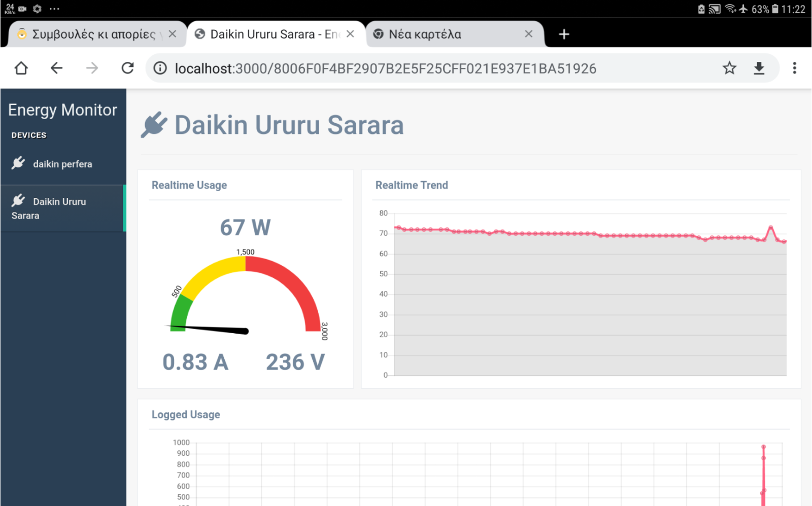Click plug icon beside daikin perfera
Screen dimensions: 812x506
click(x=18, y=163)
